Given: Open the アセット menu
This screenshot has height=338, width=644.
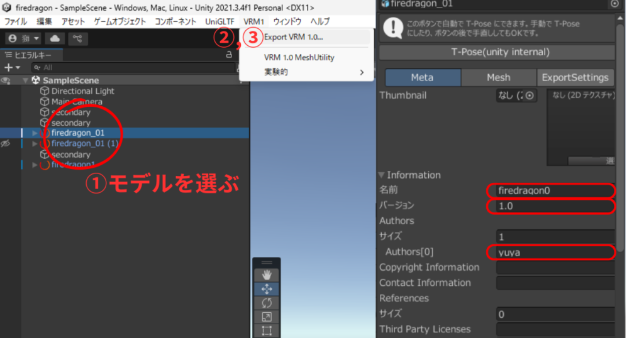Looking at the screenshot, I should (73, 22).
